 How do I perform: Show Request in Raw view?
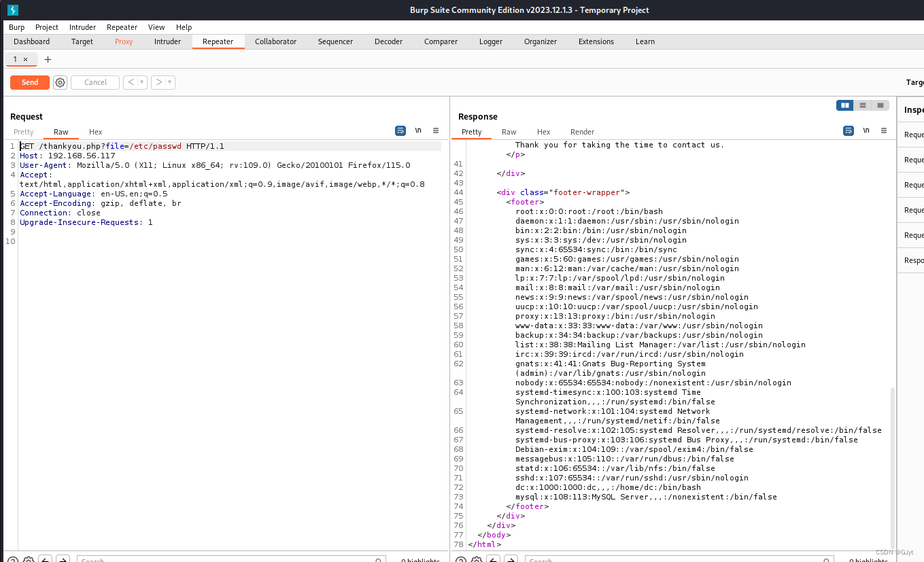[x=61, y=132]
